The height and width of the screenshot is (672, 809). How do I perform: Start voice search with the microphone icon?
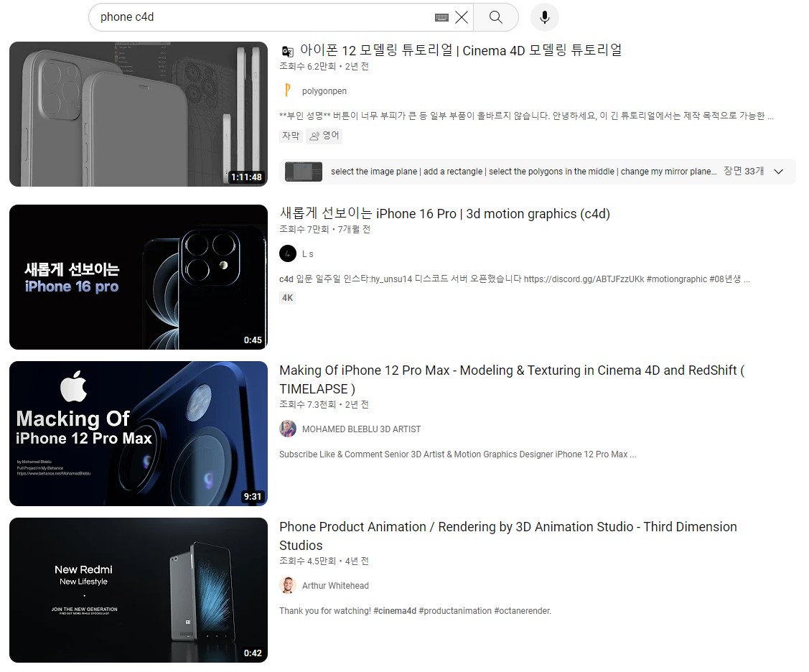click(x=544, y=17)
